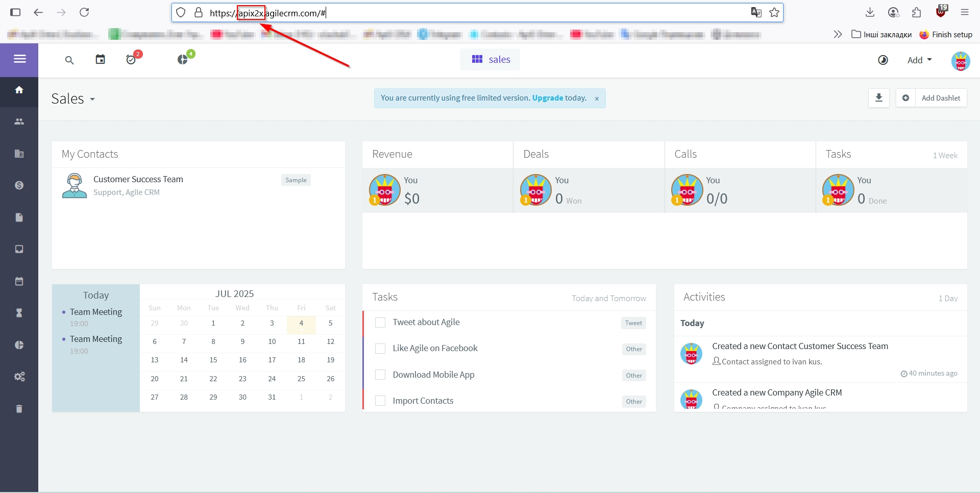Click the Tweet tag label
The image size is (980, 493).
pyautogui.click(x=633, y=323)
